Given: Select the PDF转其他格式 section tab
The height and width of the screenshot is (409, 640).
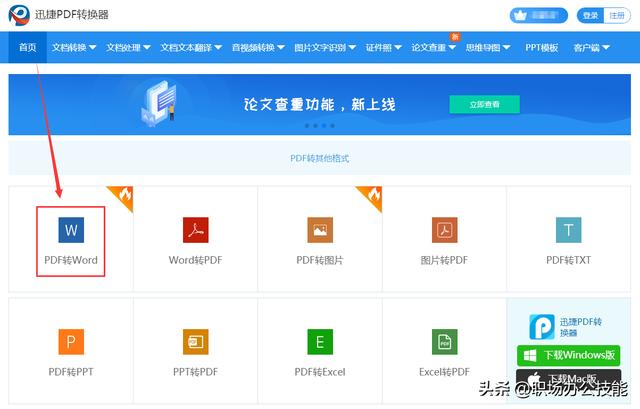Looking at the screenshot, I should tap(320, 158).
